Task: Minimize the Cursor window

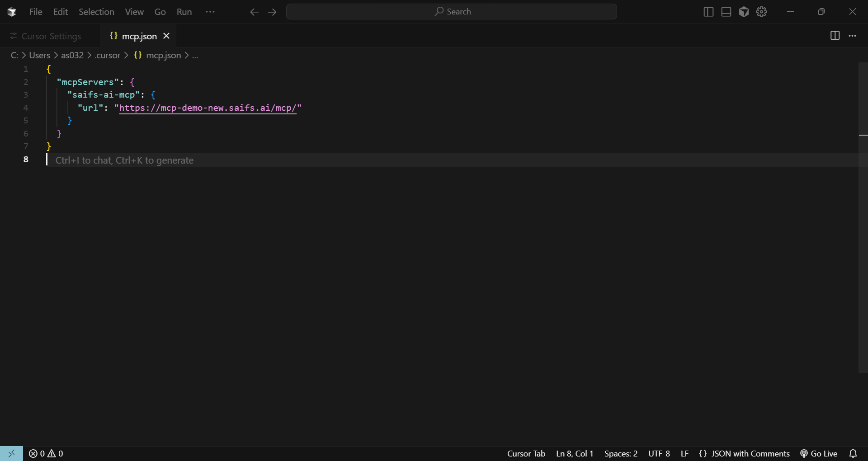Action: click(x=790, y=12)
